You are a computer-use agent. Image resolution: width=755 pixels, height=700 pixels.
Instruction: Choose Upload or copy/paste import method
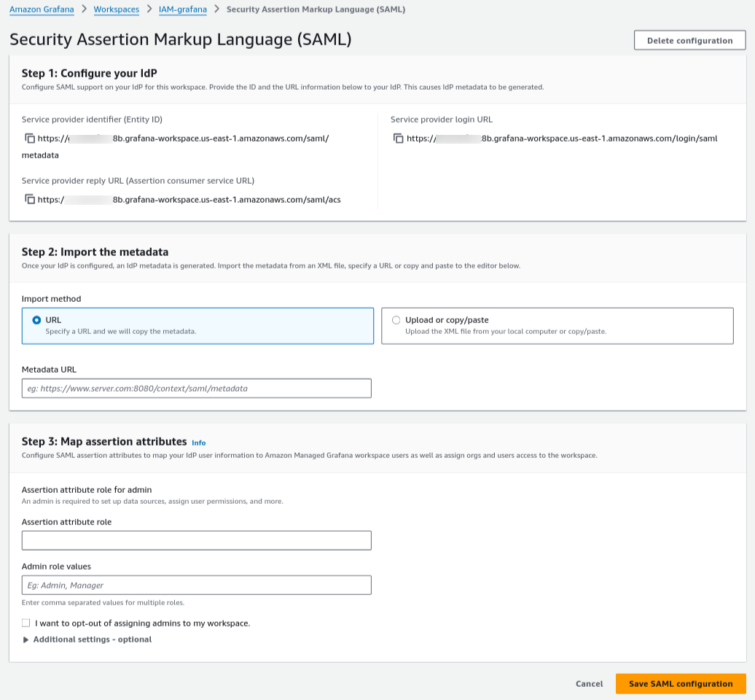pos(396,319)
